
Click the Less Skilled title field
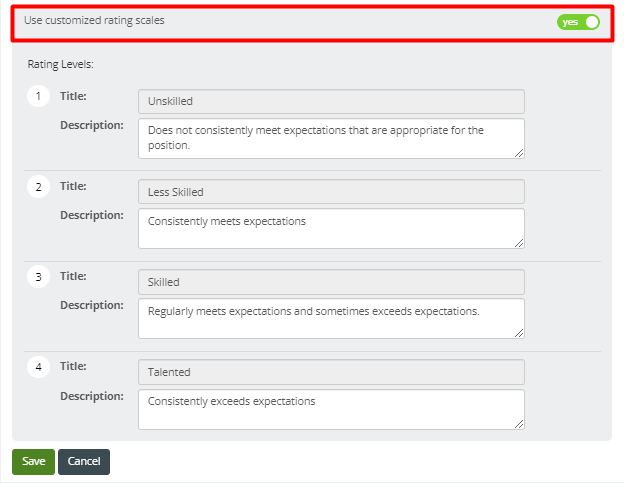[x=331, y=192]
